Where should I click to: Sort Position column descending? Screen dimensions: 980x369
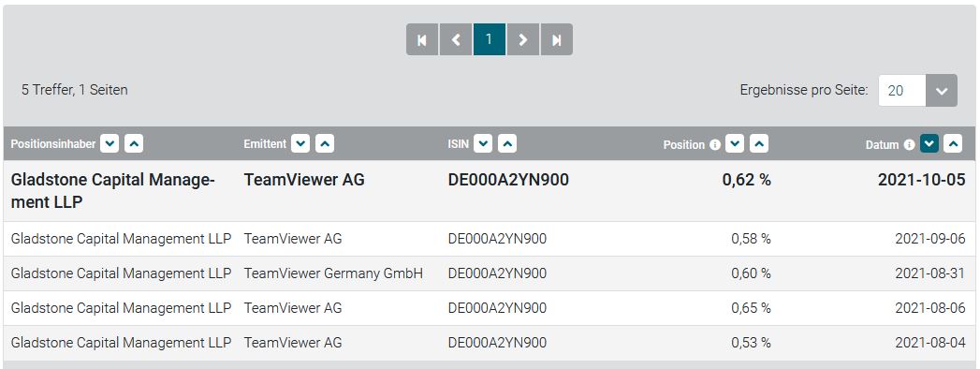click(735, 144)
